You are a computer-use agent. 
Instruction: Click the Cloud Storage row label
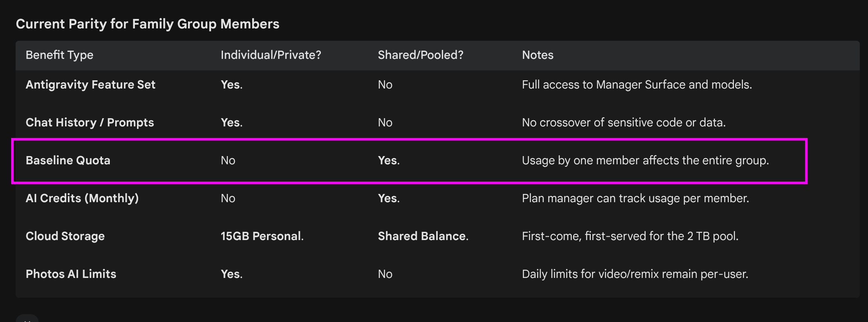(65, 236)
